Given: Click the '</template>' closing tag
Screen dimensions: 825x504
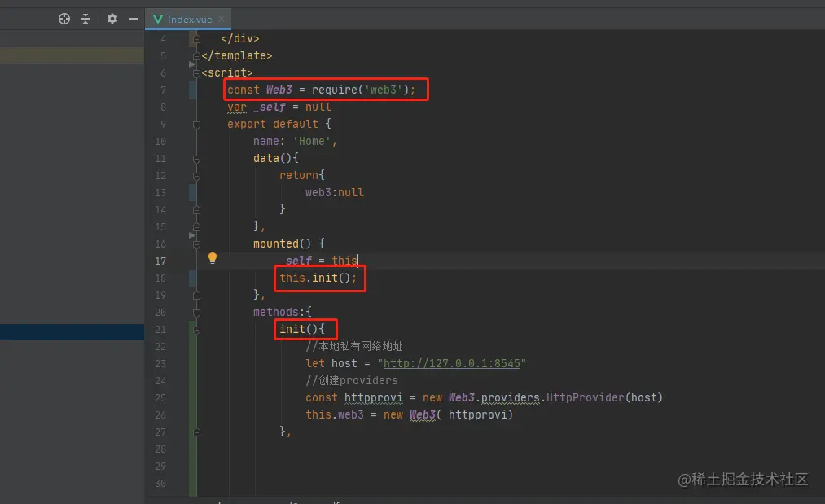Looking at the screenshot, I should pos(236,55).
